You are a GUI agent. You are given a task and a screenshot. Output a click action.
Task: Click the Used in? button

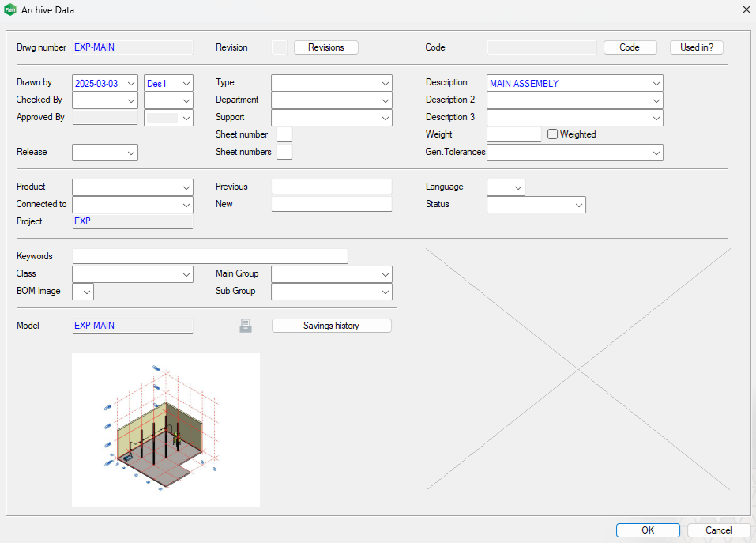click(x=696, y=47)
